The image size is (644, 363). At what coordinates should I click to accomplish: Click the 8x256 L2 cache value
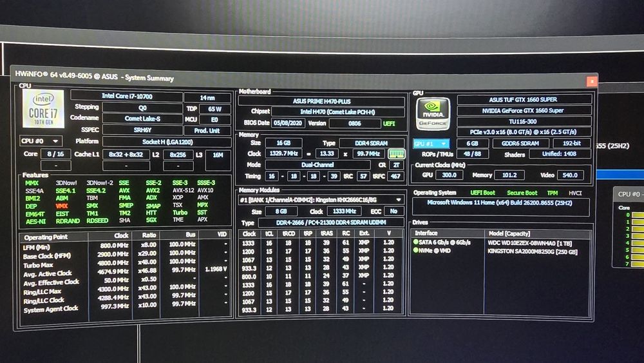coord(178,155)
